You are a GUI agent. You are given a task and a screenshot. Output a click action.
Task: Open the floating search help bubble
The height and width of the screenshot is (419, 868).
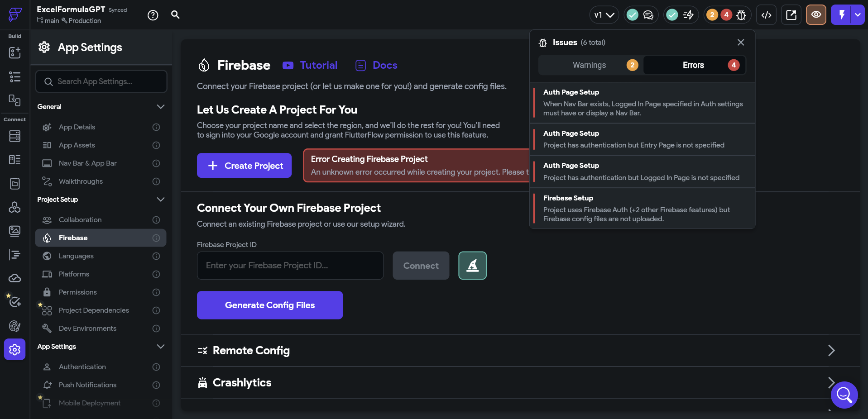click(844, 395)
